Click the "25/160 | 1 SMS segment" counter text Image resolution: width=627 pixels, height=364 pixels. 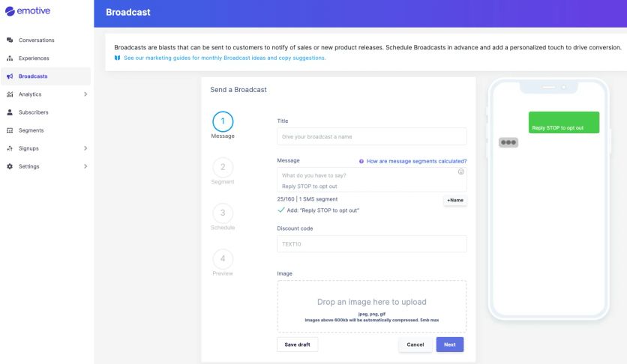click(x=307, y=199)
